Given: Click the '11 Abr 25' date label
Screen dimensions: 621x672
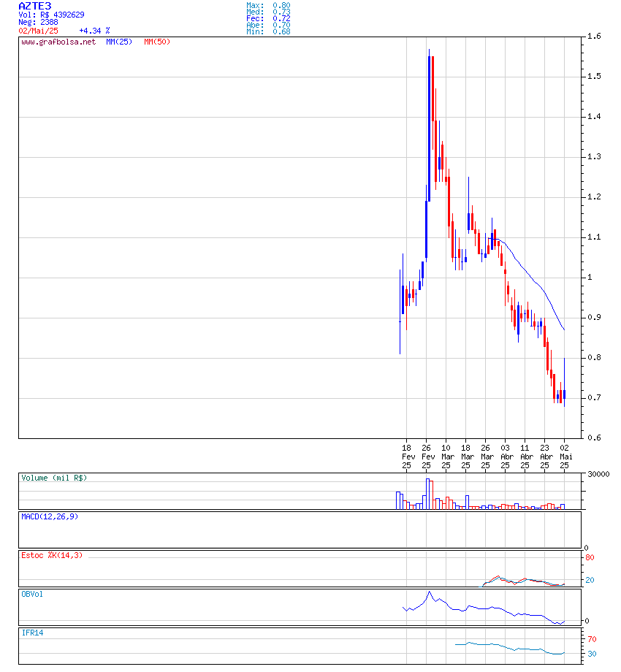Looking at the screenshot, I should click(526, 457).
